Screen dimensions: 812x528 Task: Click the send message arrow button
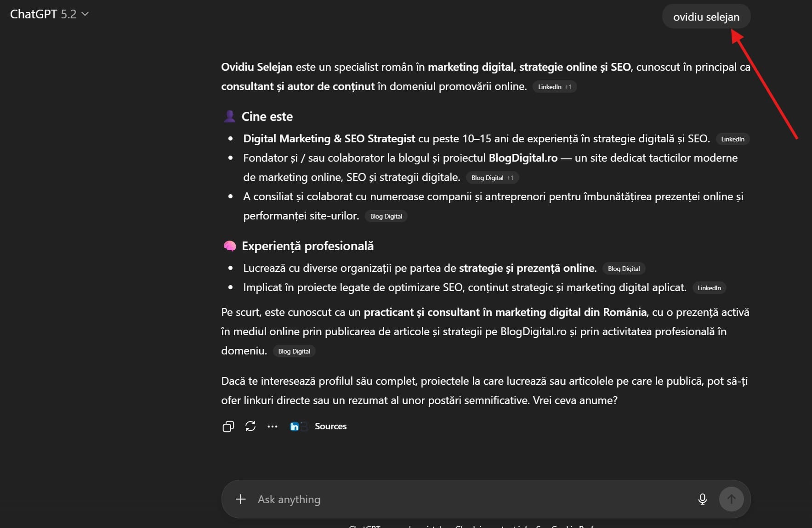(x=731, y=499)
